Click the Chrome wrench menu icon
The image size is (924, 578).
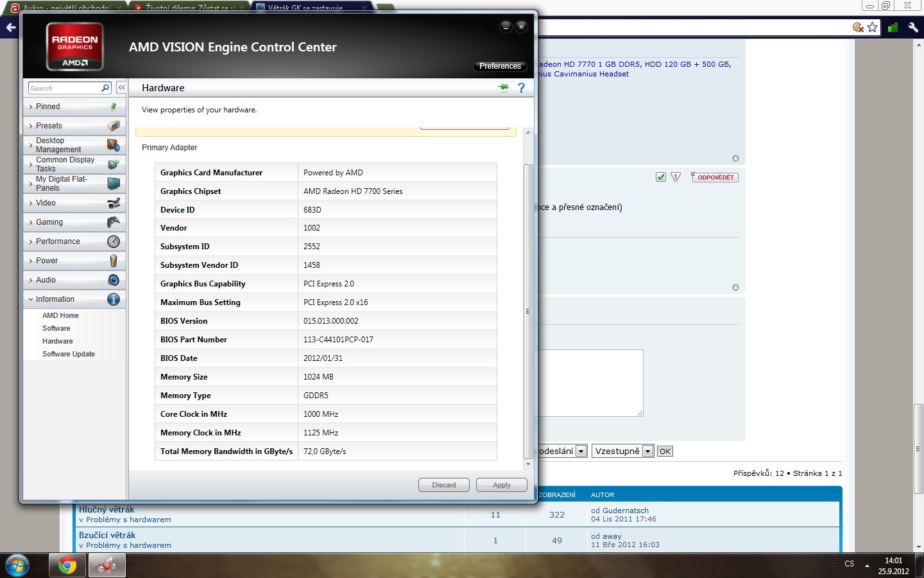913,27
